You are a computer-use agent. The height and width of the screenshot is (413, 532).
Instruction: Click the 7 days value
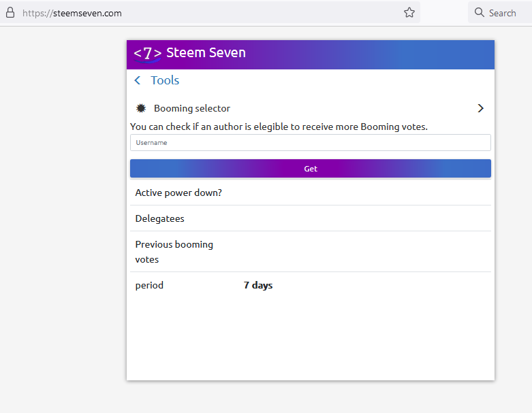(x=258, y=285)
